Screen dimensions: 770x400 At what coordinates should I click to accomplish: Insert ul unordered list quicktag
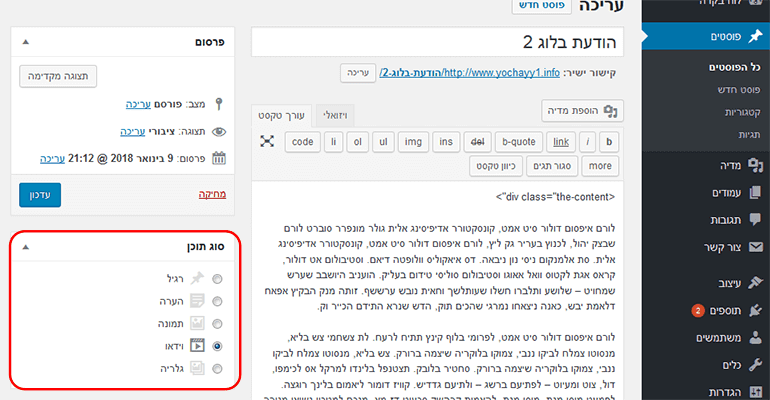pos(383,142)
